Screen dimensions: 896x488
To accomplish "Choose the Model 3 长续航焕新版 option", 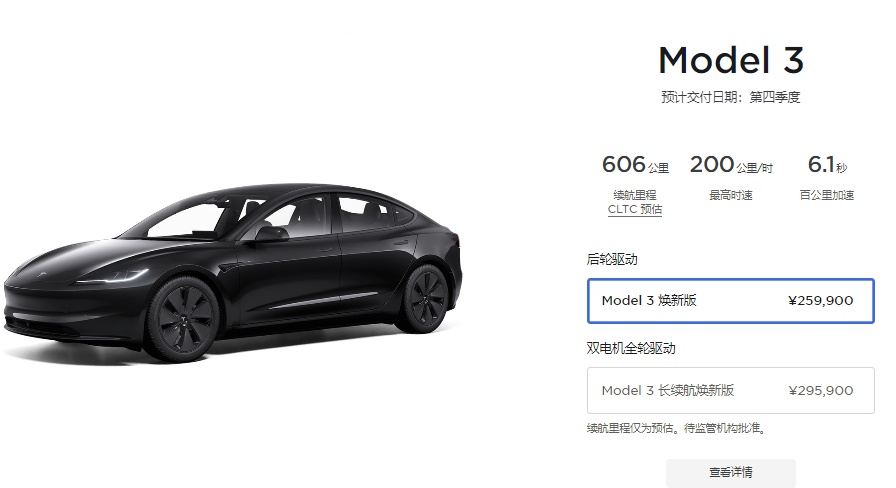I will [730, 390].
